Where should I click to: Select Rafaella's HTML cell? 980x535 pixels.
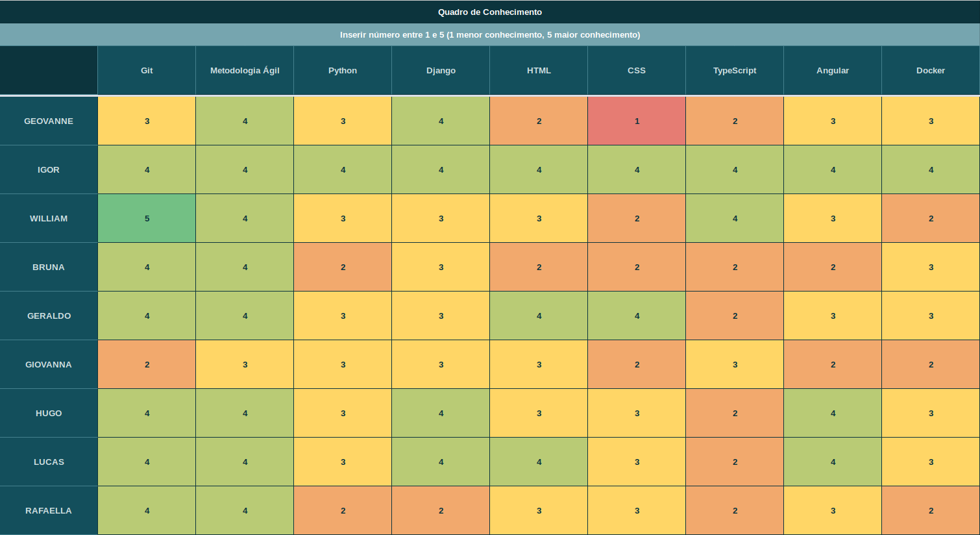[x=539, y=510]
